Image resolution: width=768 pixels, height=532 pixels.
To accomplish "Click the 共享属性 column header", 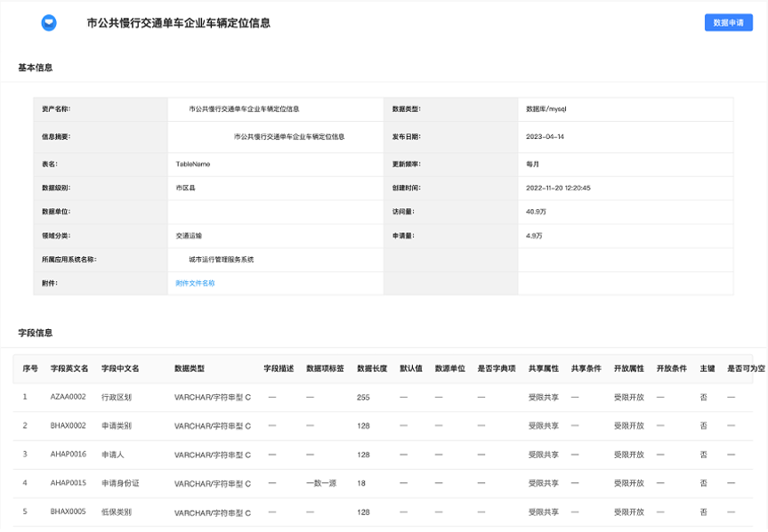I will click(543, 368).
